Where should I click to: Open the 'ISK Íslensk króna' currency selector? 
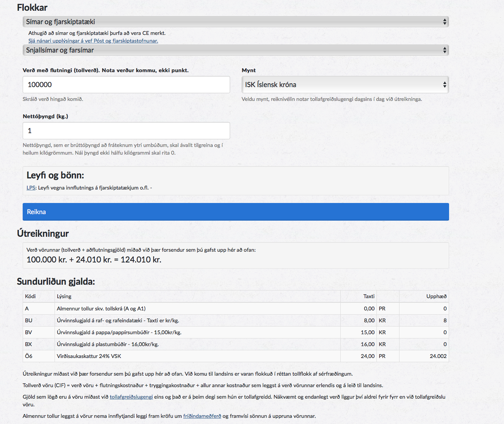pos(345,85)
